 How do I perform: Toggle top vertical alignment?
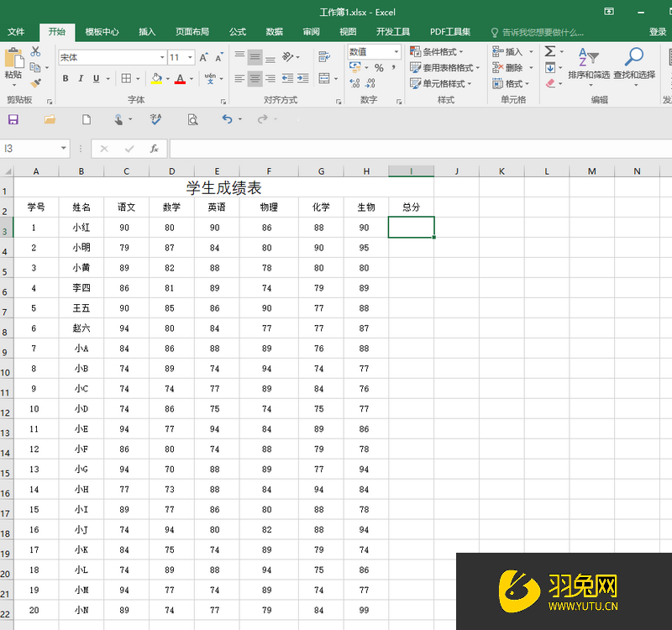point(239,56)
